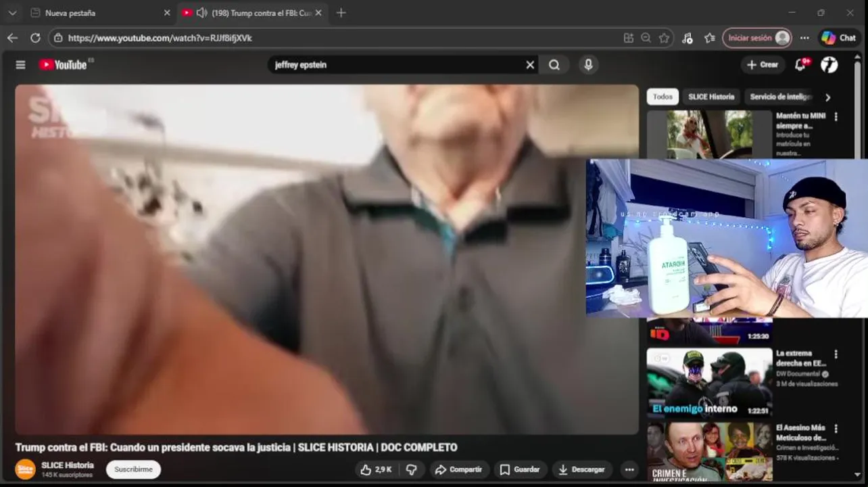Open the browser apps/split icon in address bar
This screenshot has height=487, width=868.
pyautogui.click(x=629, y=39)
